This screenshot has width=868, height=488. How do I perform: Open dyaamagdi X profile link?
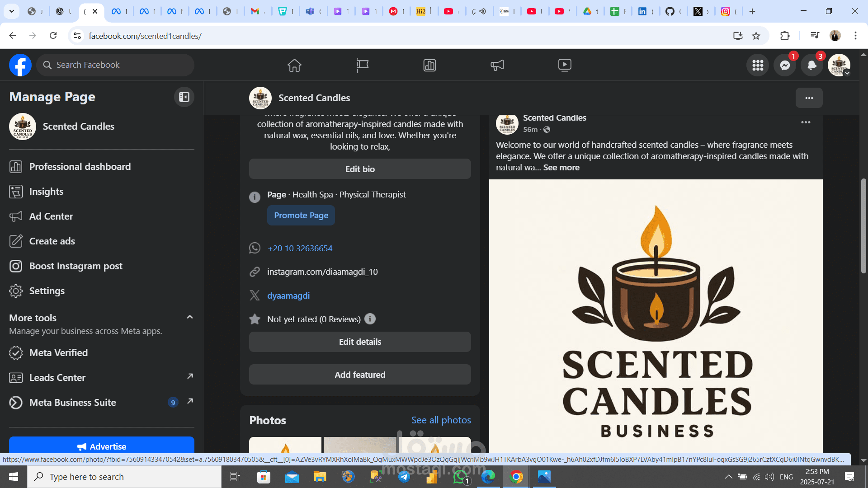tap(288, 296)
